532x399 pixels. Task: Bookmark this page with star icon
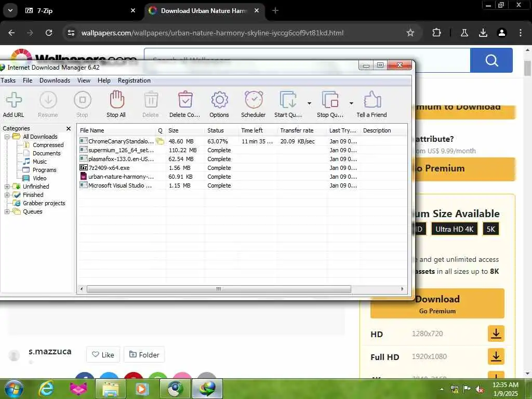coord(410,33)
